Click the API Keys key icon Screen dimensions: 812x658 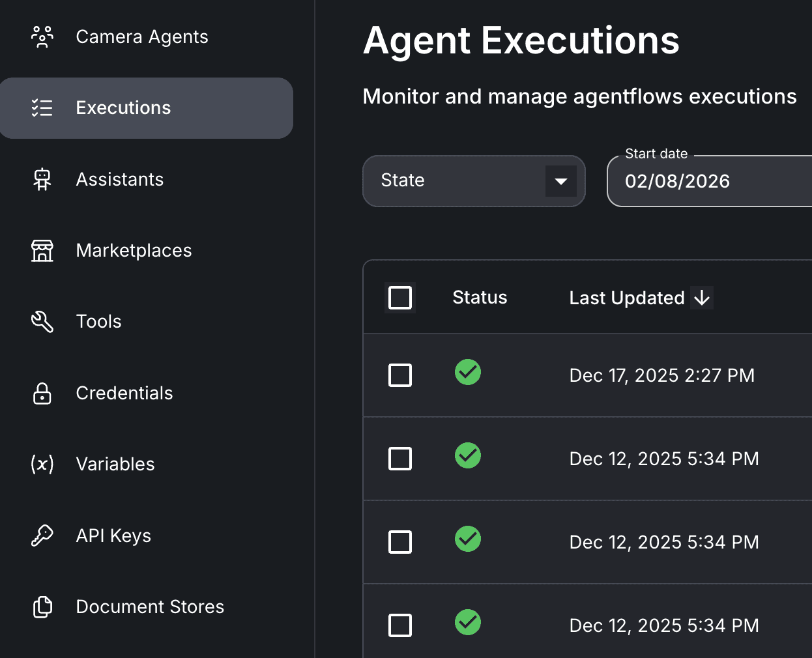coord(42,535)
